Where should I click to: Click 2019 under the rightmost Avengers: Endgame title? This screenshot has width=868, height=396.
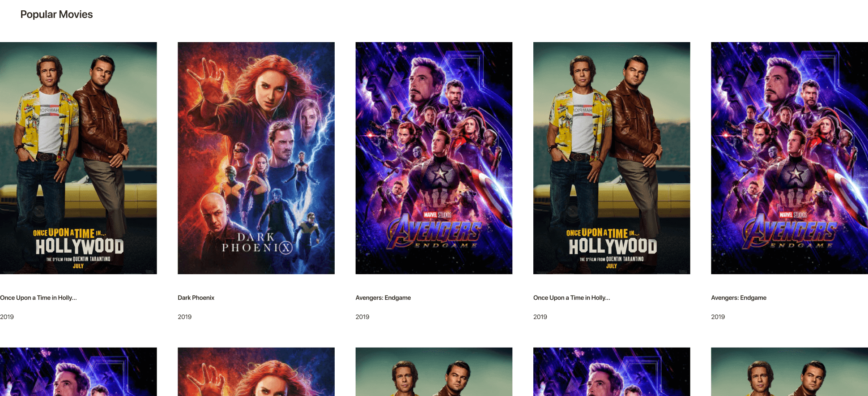718,317
